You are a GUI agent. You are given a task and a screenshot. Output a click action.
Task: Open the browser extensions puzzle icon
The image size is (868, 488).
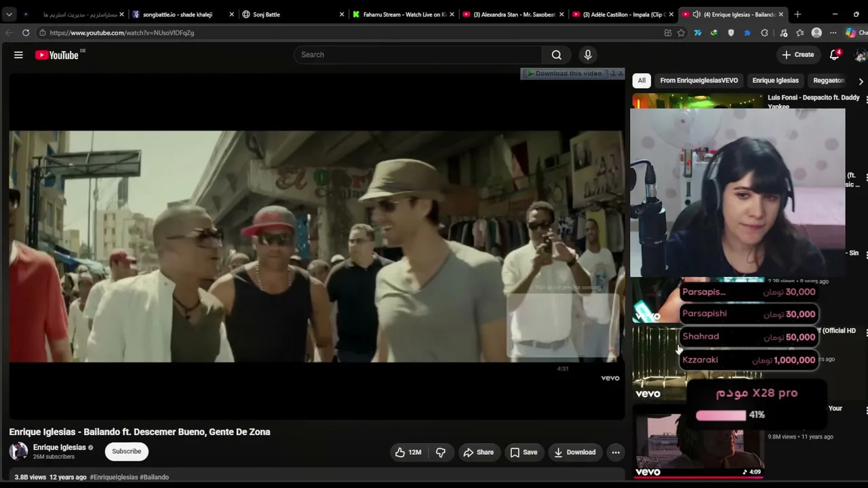pos(764,33)
